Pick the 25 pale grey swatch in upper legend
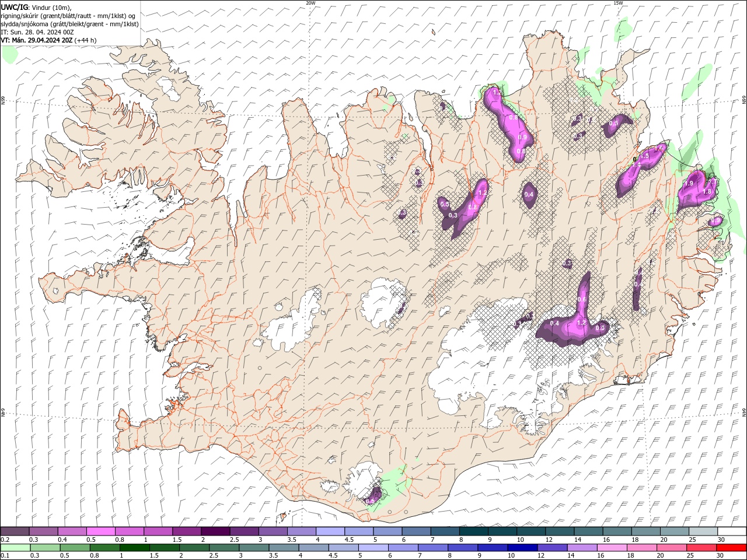Screen dimensions: 747x560 click(703, 531)
